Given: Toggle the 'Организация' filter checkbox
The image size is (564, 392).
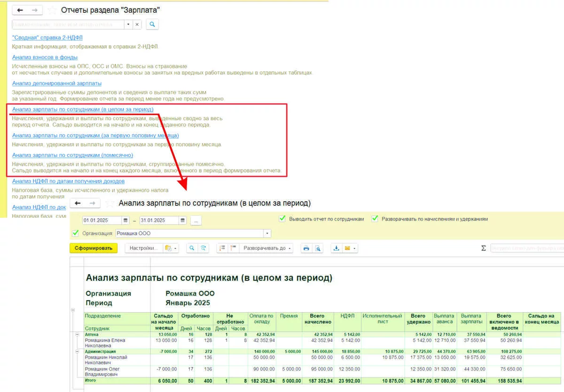Looking at the screenshot, I should 75,233.
